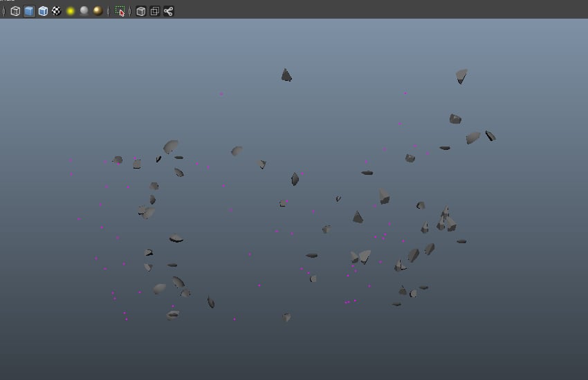Click the gold sphere rendering icon
The image size is (588, 380).
coord(98,11)
